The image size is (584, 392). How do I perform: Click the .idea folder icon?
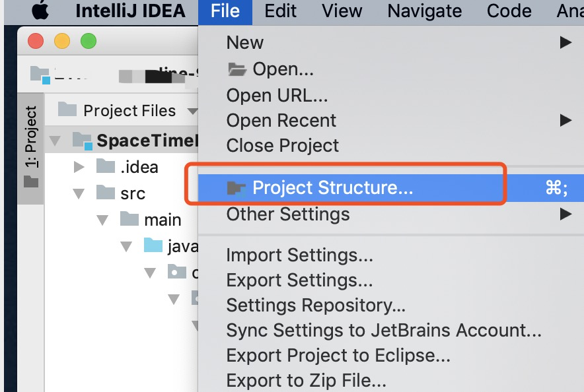tap(106, 166)
